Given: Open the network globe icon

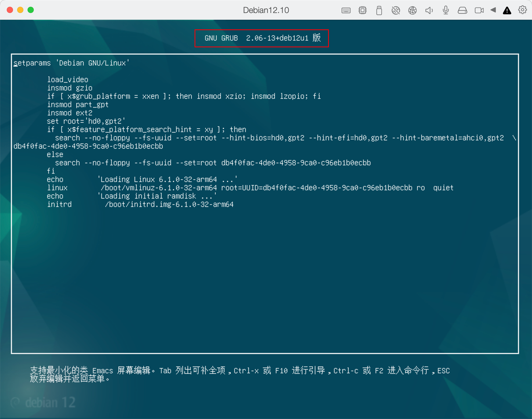Looking at the screenshot, I should [412, 10].
